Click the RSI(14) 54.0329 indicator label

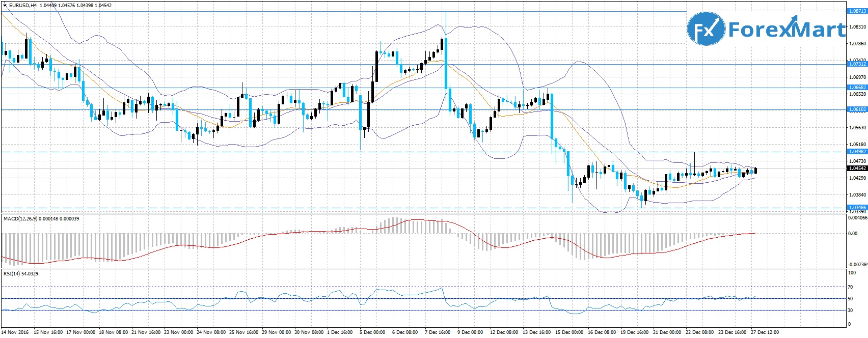pyautogui.click(x=21, y=274)
